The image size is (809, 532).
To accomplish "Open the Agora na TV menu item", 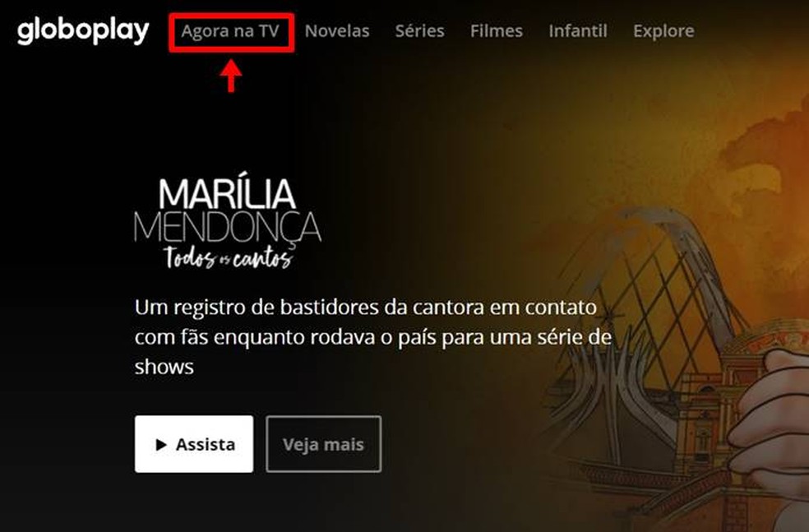I will point(230,31).
